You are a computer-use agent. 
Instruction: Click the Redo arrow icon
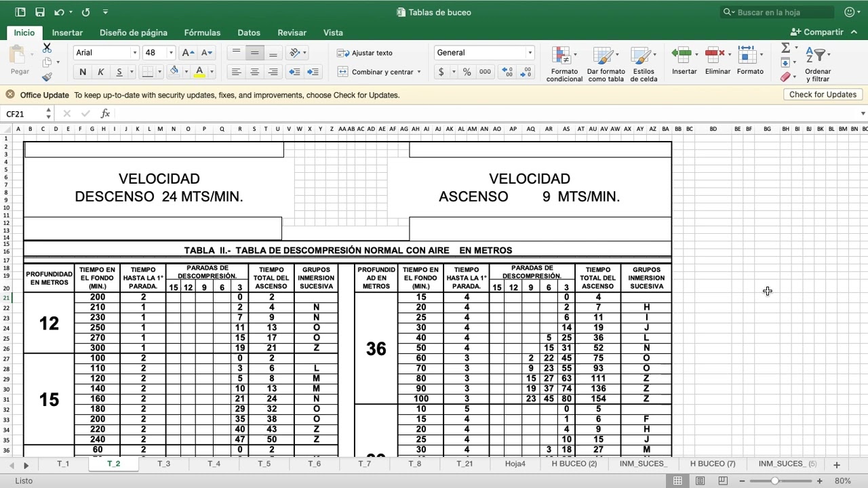(x=85, y=12)
